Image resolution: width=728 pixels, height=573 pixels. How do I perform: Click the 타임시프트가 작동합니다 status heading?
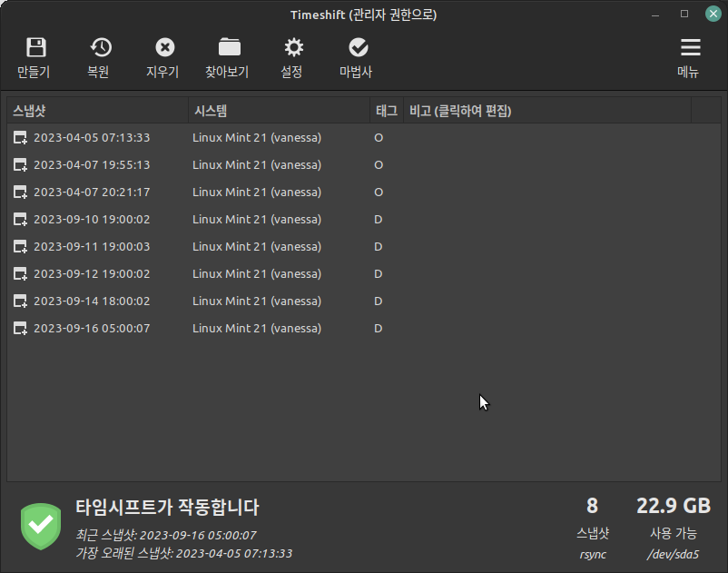pos(167,507)
